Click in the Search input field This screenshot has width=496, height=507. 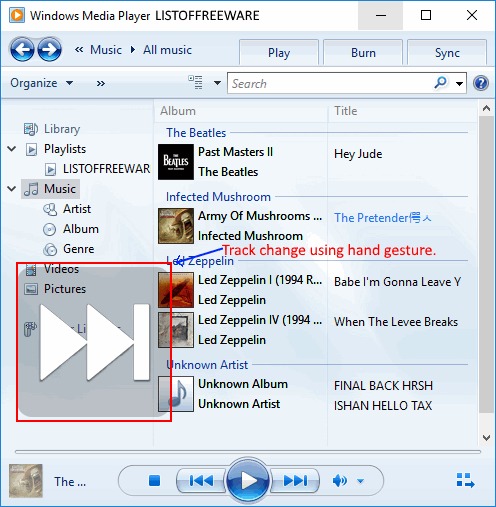coord(330,83)
